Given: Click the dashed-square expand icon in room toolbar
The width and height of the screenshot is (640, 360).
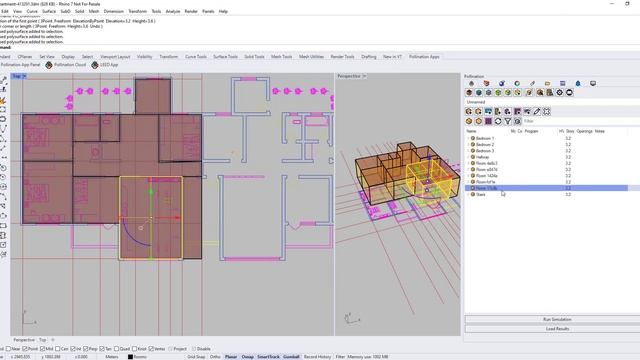Looking at the screenshot, I should tap(547, 111).
